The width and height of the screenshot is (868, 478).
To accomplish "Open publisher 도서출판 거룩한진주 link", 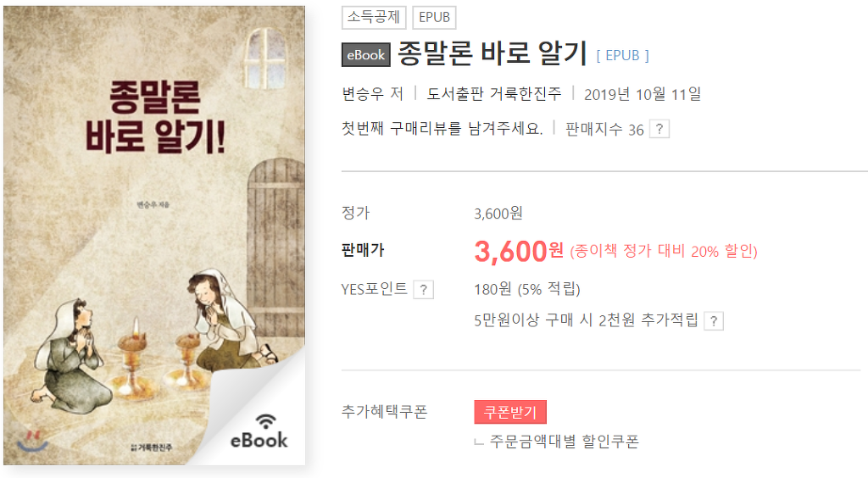I will 494,94.
